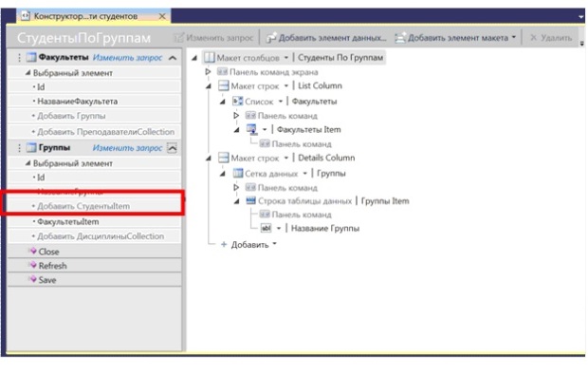Expand the Панель команд экрана node

(x=208, y=71)
